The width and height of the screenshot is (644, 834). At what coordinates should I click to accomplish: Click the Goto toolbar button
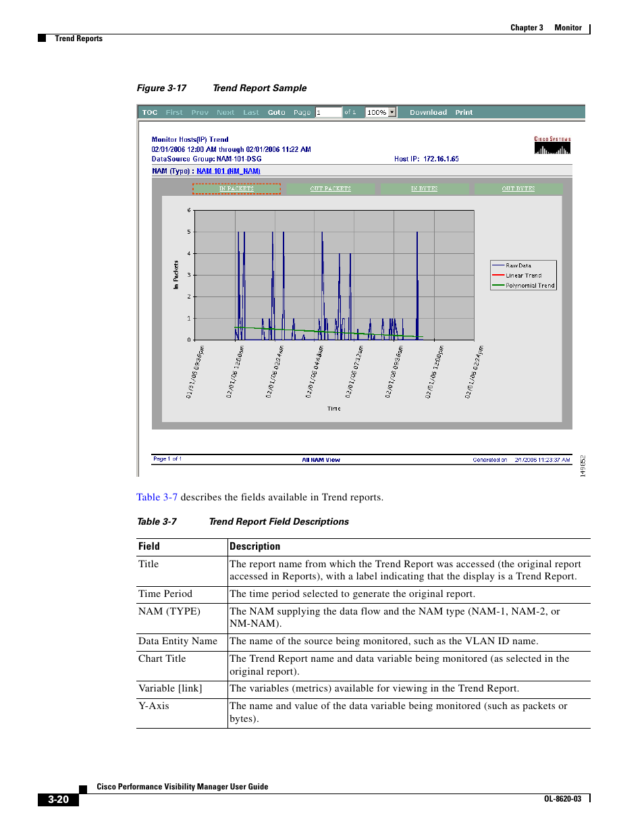point(277,113)
